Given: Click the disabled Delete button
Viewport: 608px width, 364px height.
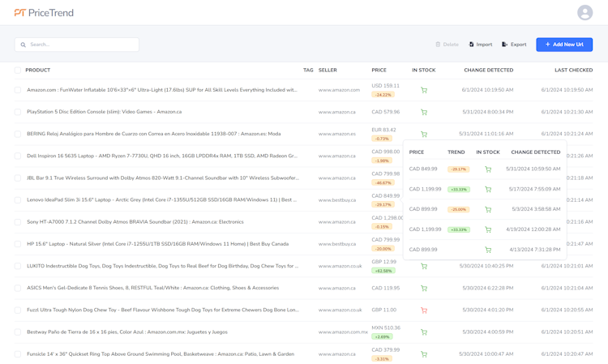Looking at the screenshot, I should 447,45.
